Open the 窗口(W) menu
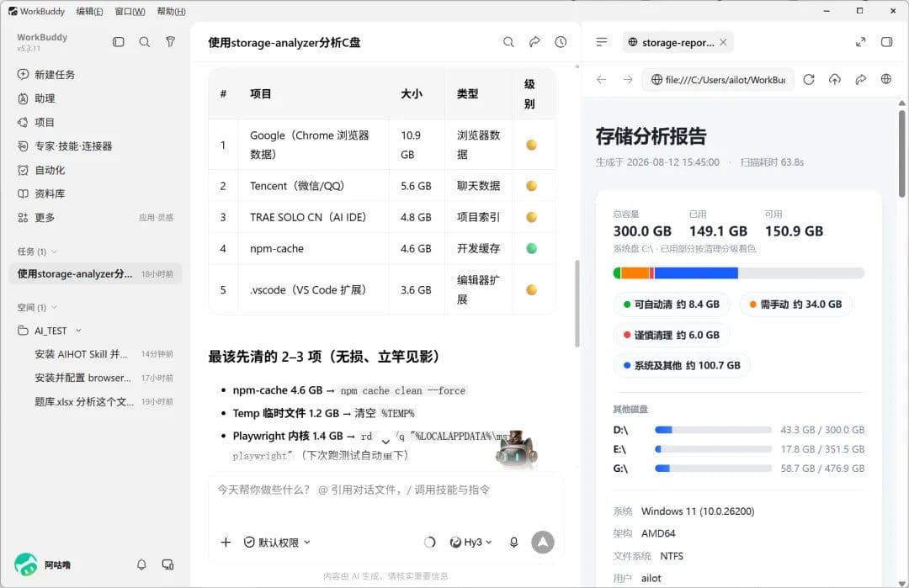The width and height of the screenshot is (909, 588). coord(130,11)
